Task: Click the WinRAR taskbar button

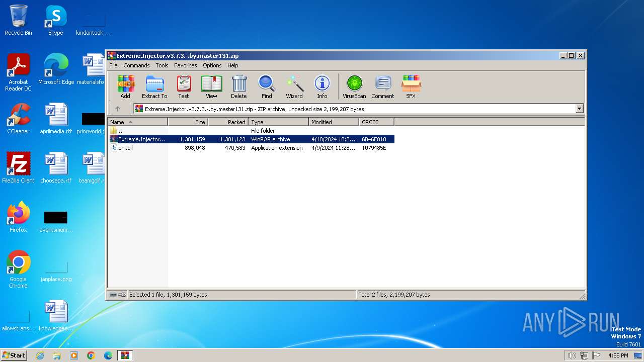Action: click(125, 355)
